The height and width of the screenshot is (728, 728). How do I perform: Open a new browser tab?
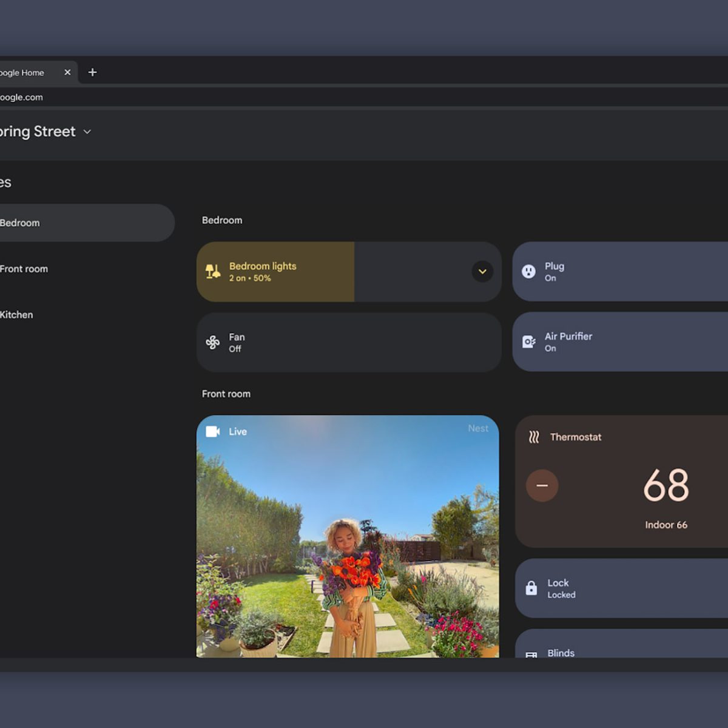(x=92, y=72)
